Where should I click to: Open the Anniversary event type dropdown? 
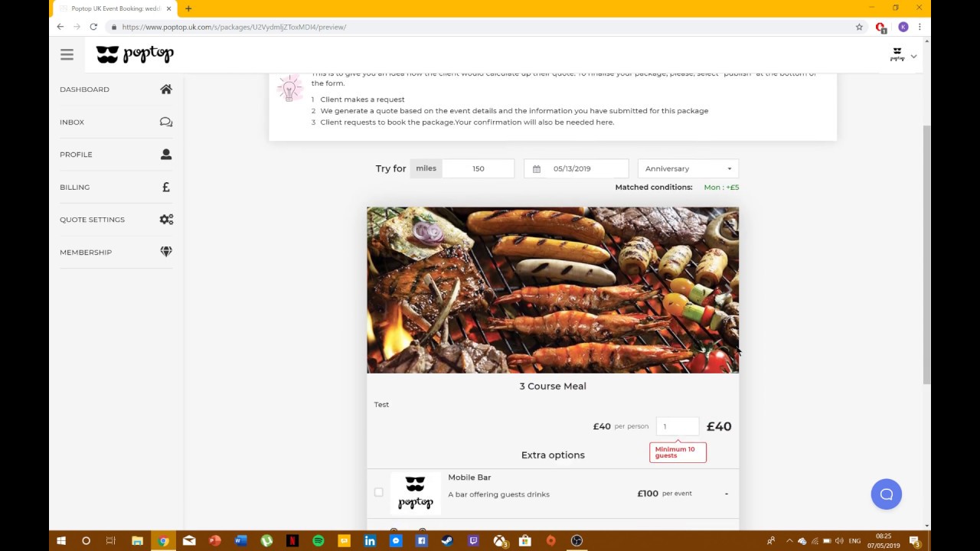pos(688,168)
